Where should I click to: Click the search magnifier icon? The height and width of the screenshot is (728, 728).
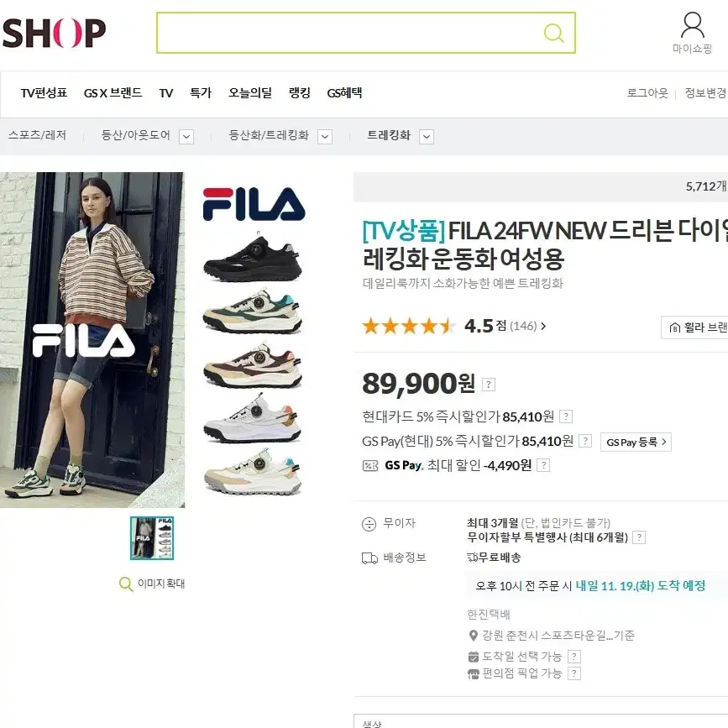pyautogui.click(x=553, y=33)
